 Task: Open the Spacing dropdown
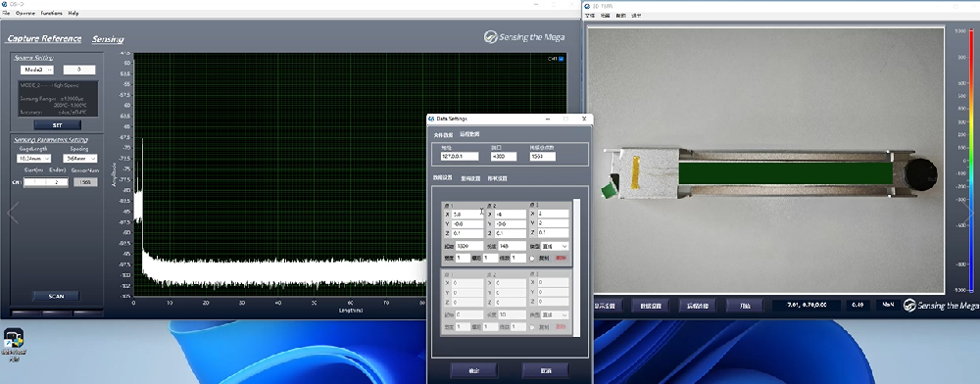(79, 159)
